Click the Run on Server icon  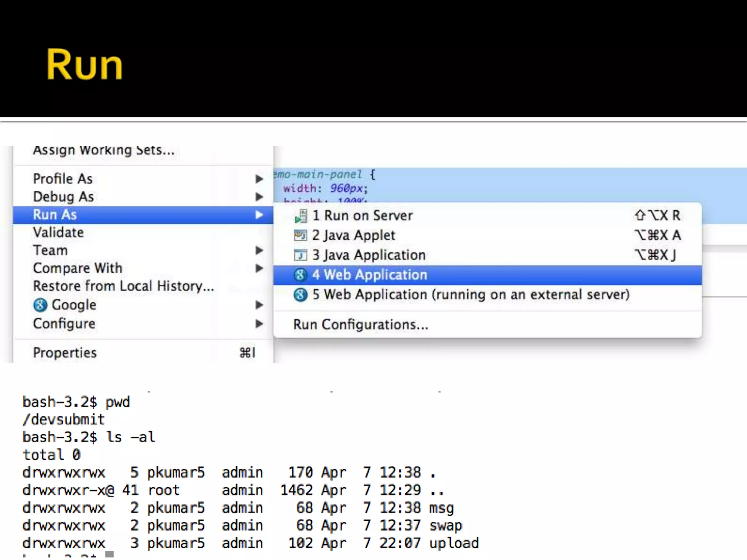click(x=301, y=216)
